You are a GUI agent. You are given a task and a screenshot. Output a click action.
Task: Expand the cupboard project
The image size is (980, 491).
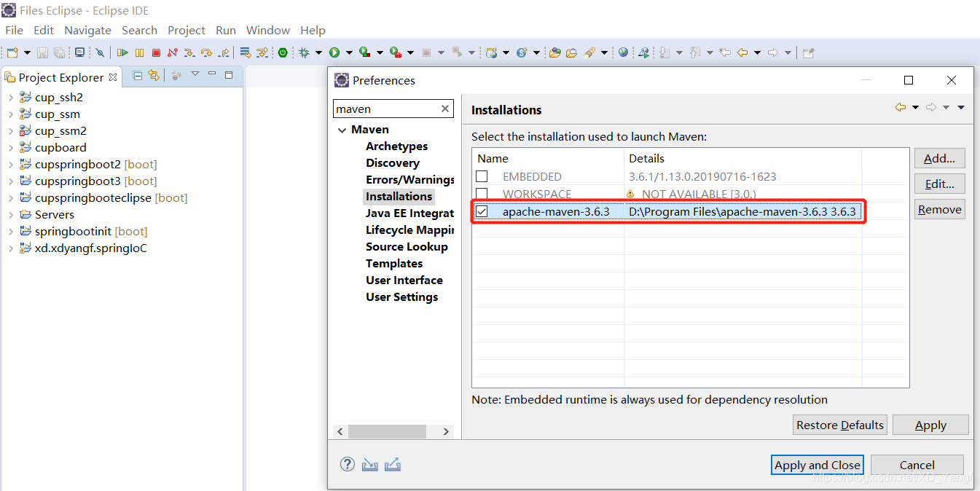pos(10,148)
